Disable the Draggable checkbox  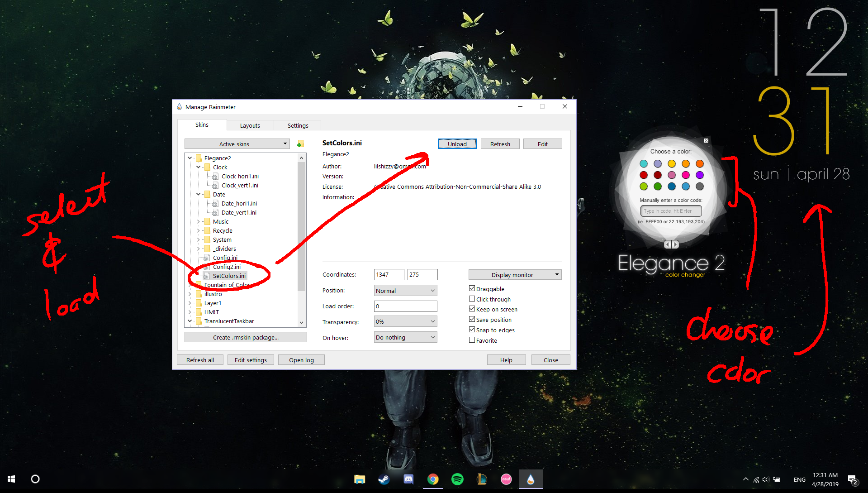click(x=472, y=288)
